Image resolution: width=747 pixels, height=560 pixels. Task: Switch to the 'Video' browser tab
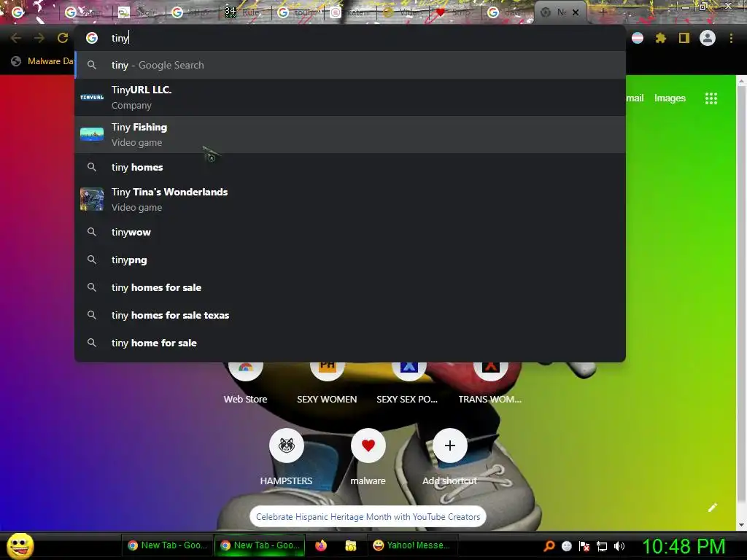pos(402,12)
